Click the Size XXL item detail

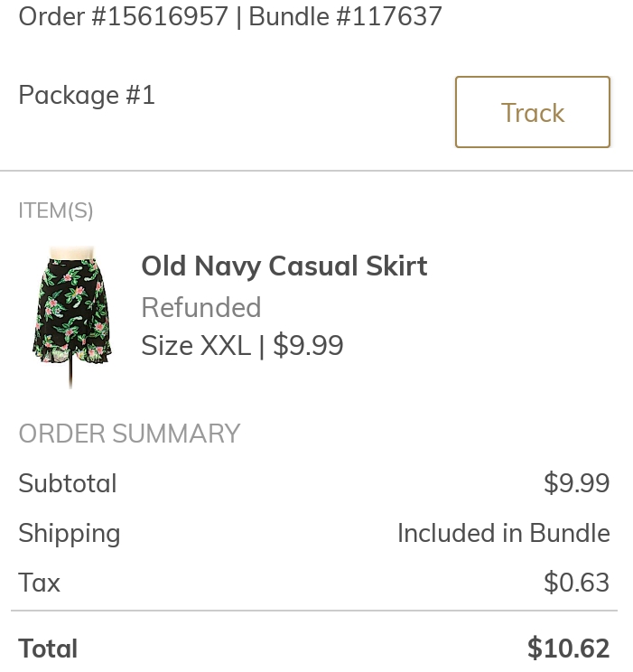coord(195,346)
